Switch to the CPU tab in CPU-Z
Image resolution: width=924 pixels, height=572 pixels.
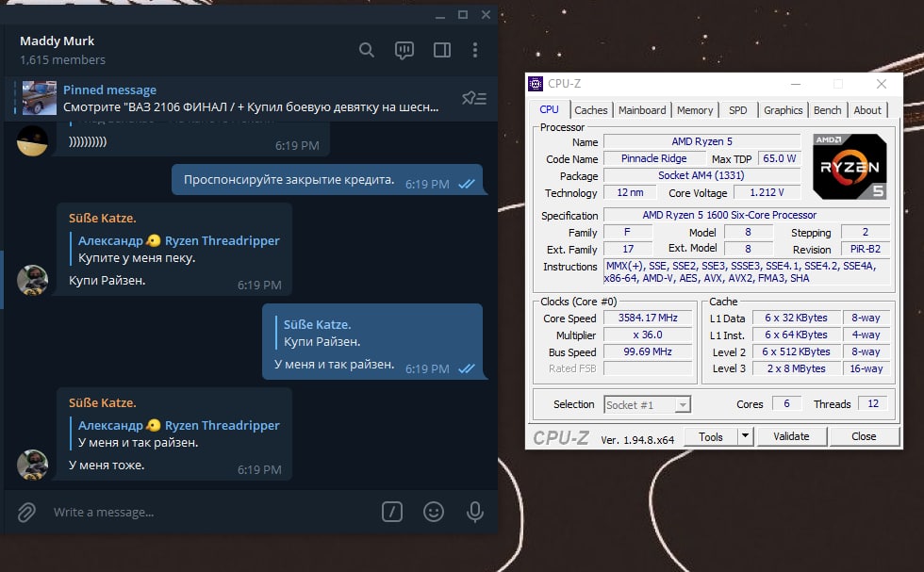(549, 109)
